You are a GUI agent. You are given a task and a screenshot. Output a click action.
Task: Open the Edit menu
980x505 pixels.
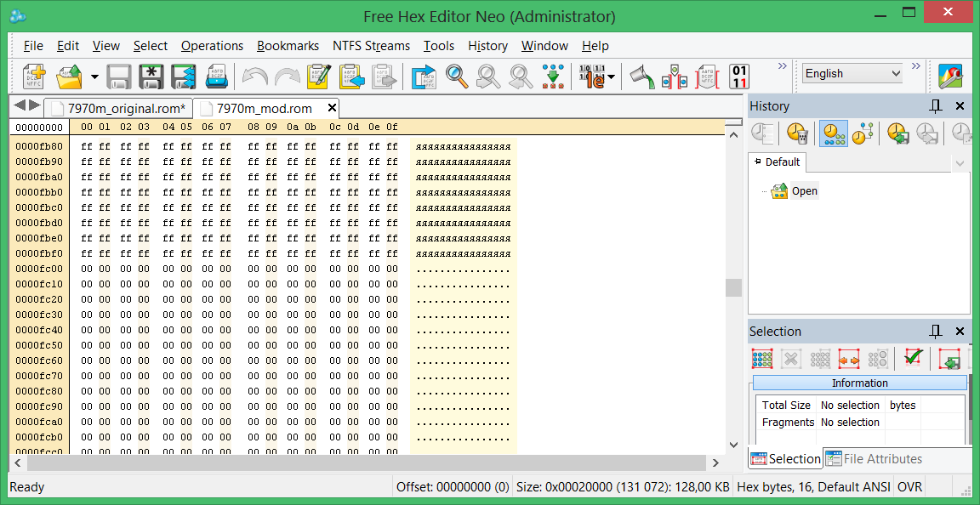click(67, 46)
